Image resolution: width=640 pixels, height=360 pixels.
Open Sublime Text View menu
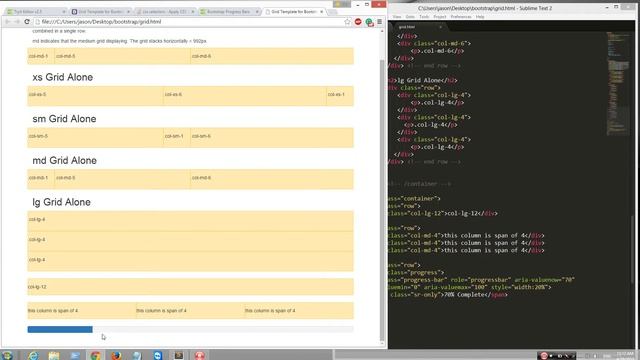[397, 17]
